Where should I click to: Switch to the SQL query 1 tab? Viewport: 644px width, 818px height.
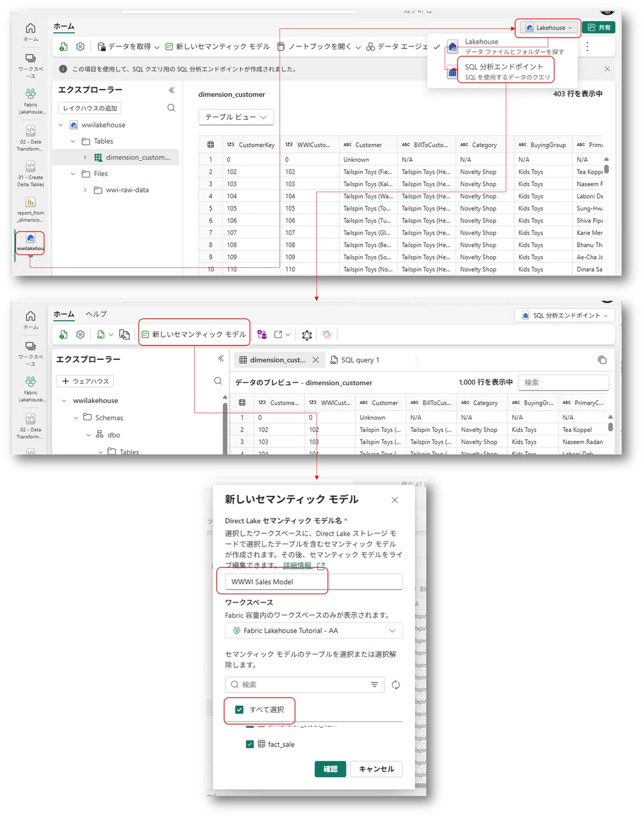tap(355, 360)
